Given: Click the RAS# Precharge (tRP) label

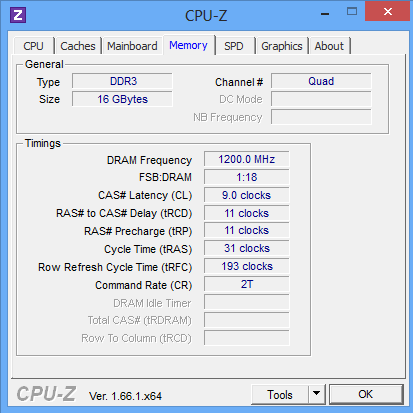Looking at the screenshot, I should coord(138,231).
